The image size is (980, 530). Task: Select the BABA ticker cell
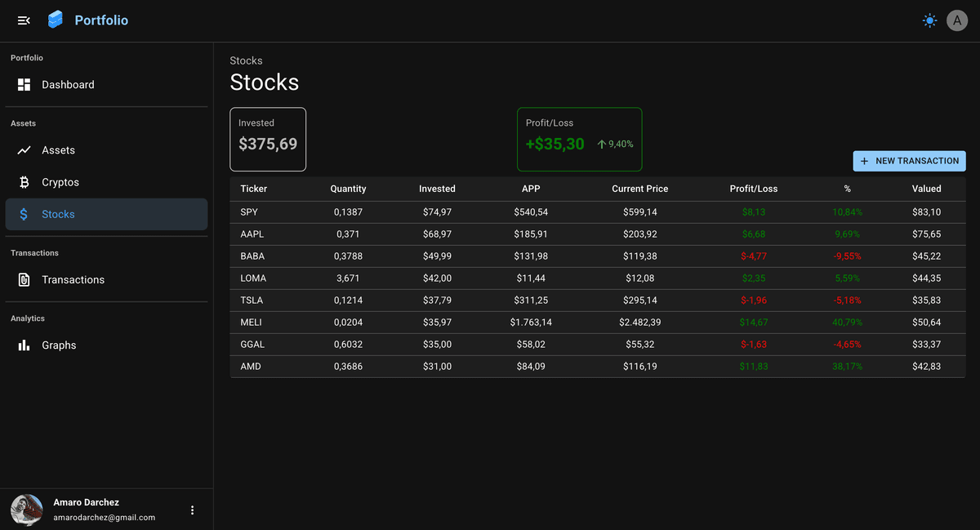tap(252, 256)
